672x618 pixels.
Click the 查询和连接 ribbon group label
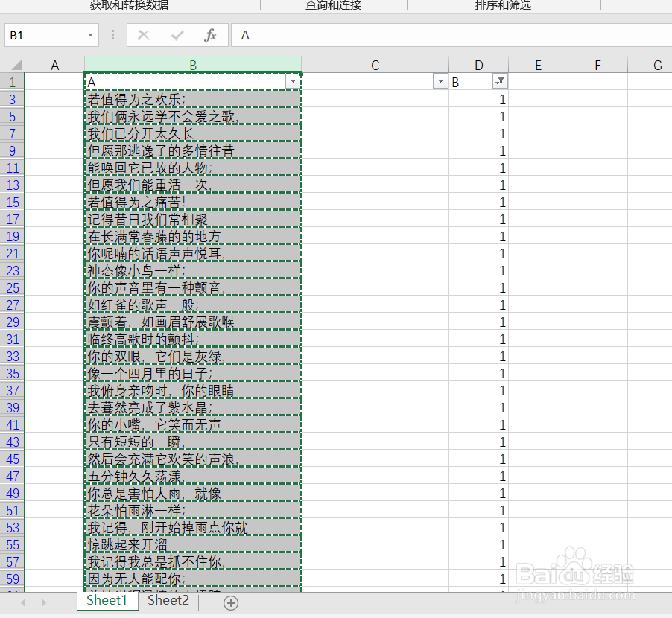click(x=333, y=4)
